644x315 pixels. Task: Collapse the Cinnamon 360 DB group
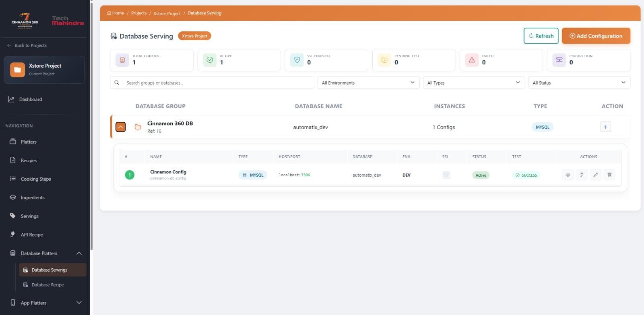(120, 127)
